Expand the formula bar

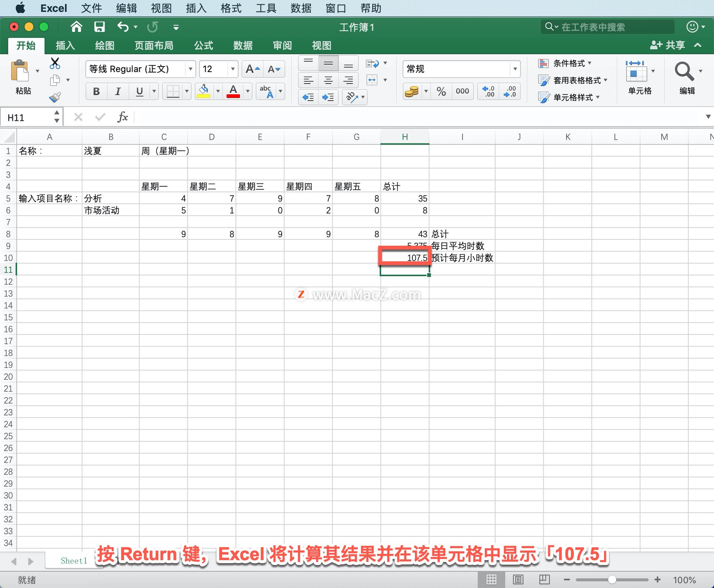point(708,117)
